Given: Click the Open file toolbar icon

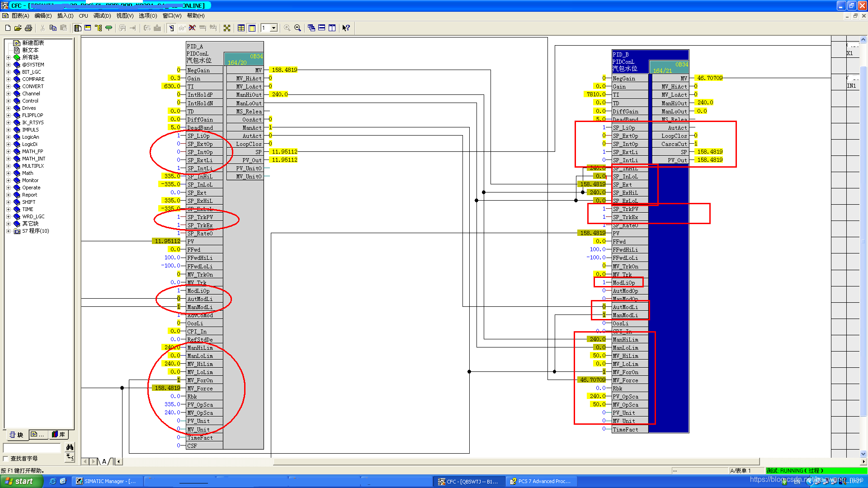Looking at the screenshot, I should pos(18,28).
